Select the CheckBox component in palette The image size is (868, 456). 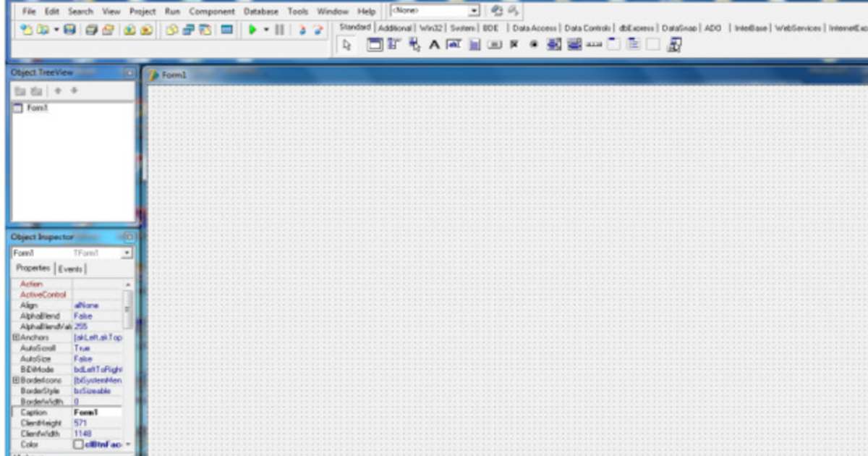click(x=515, y=45)
